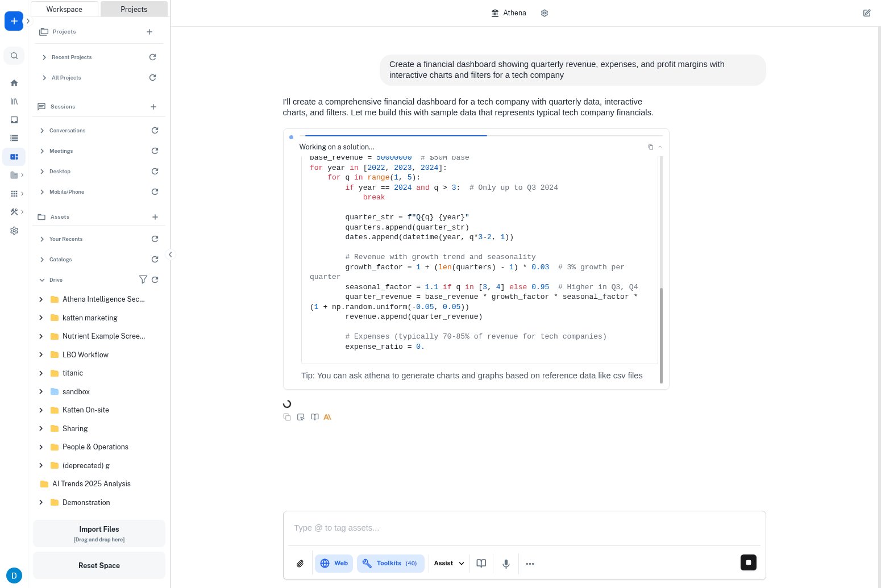The height and width of the screenshot is (588, 881).
Task: Click the Import Files button
Action: [x=99, y=533]
